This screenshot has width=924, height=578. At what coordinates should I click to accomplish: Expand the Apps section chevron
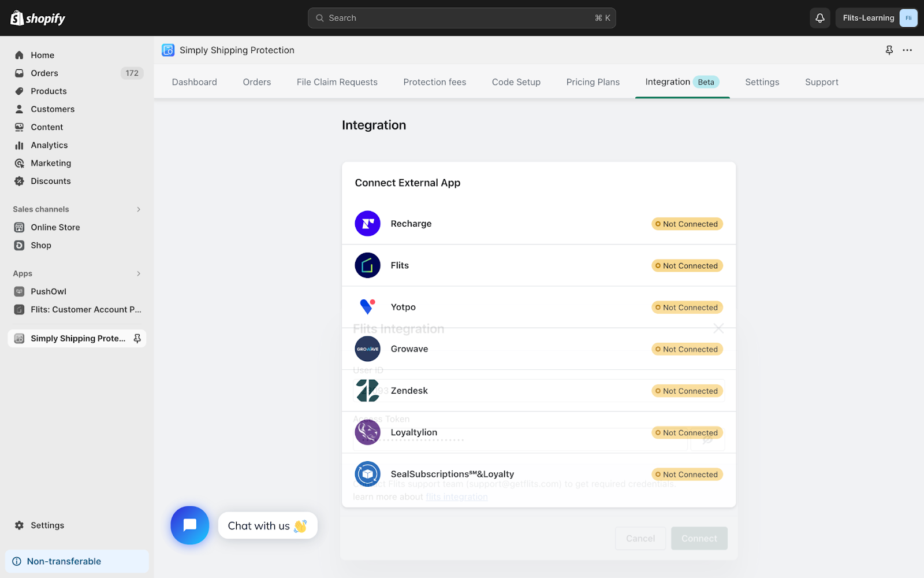pos(139,273)
